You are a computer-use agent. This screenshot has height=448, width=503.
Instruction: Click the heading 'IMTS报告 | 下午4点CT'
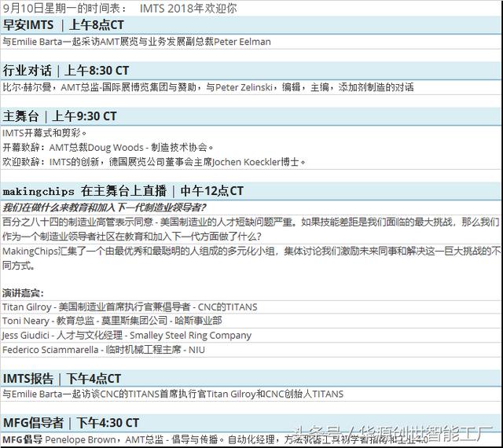pos(62,378)
